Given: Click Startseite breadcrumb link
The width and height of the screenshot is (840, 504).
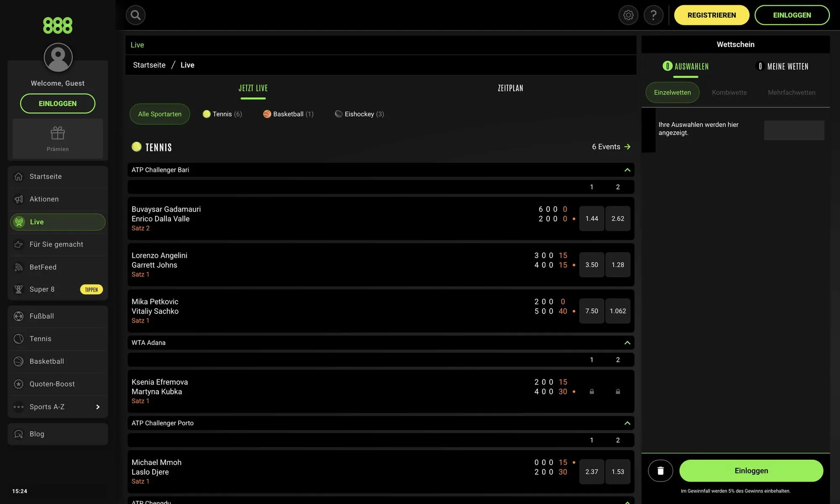Looking at the screenshot, I should (x=149, y=65).
